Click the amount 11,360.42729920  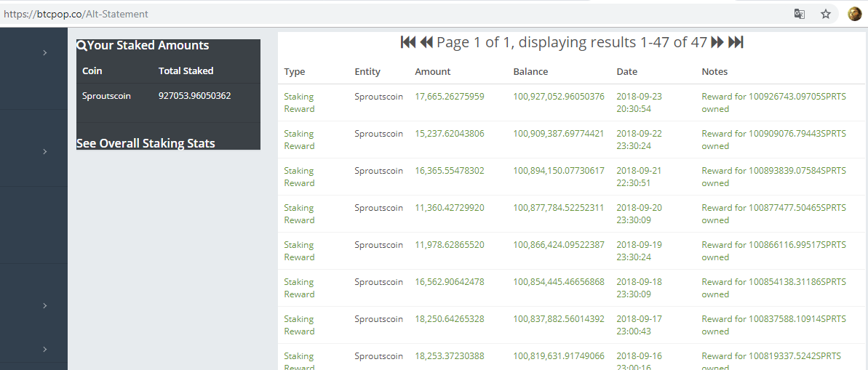[x=450, y=207]
